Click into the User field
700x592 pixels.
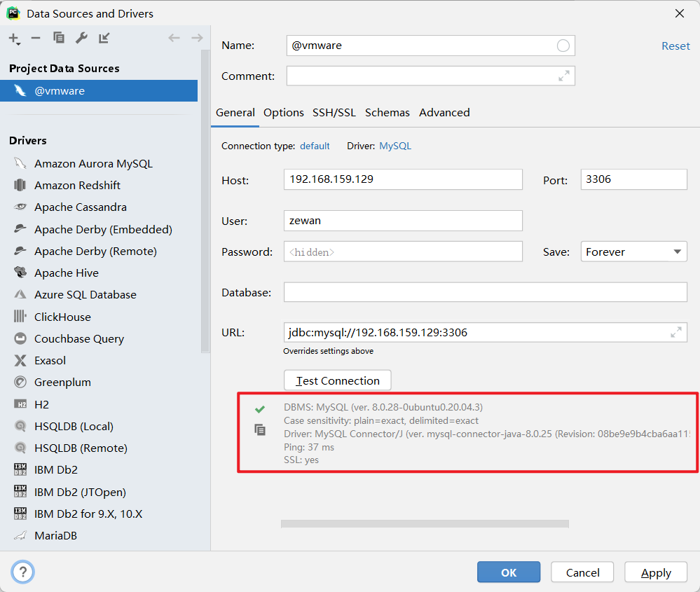[x=403, y=221]
